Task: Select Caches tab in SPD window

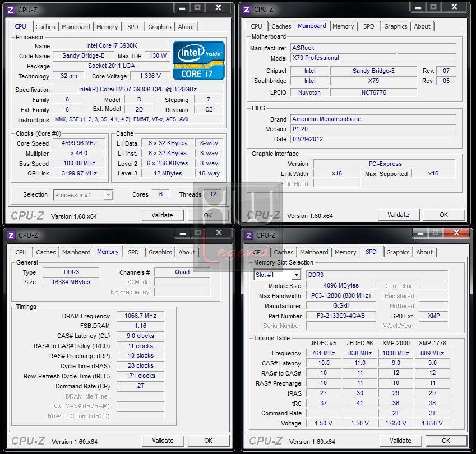Action: point(284,252)
